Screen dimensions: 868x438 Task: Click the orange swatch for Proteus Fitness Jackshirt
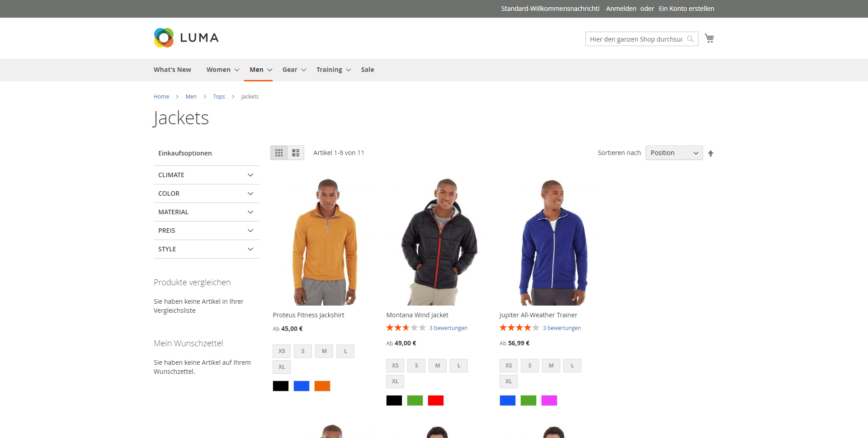click(x=322, y=386)
